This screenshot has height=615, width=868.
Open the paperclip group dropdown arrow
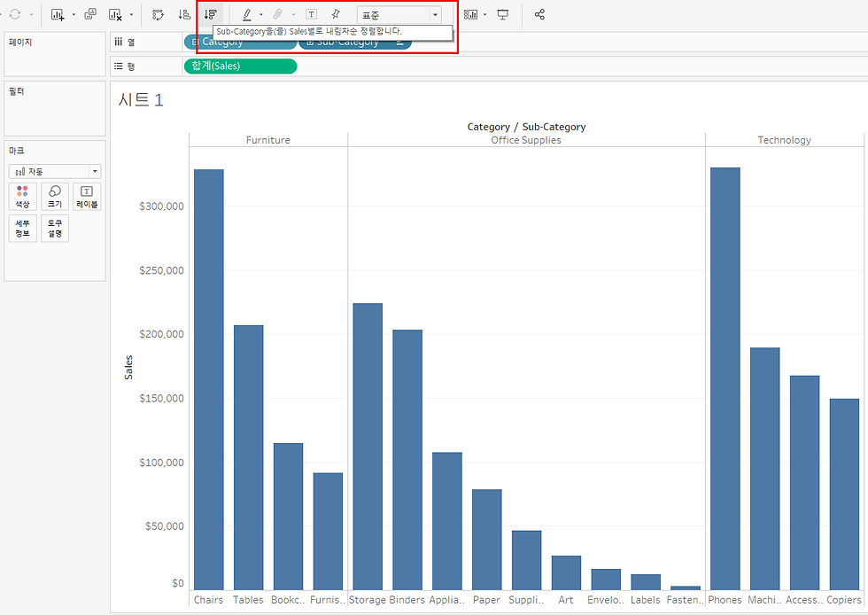[x=293, y=14]
